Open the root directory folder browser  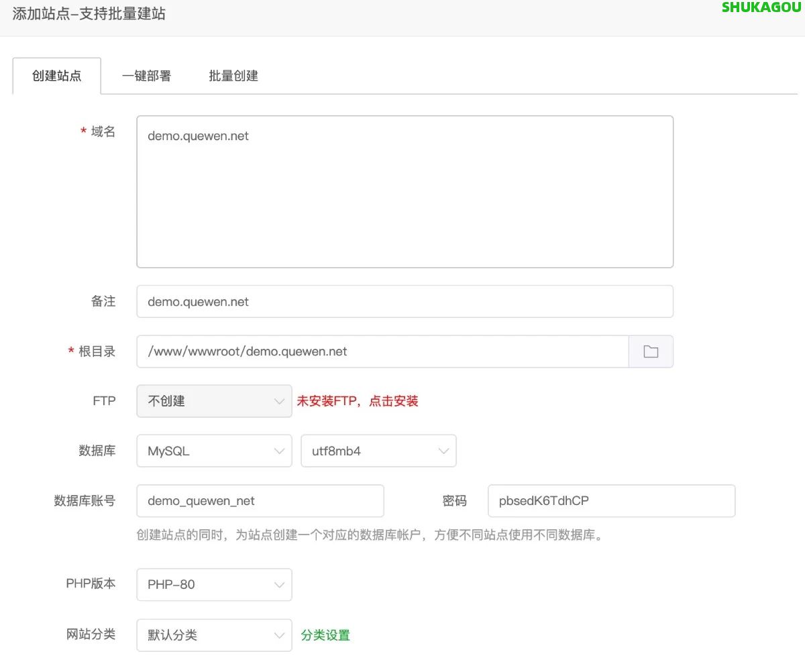[x=651, y=351]
